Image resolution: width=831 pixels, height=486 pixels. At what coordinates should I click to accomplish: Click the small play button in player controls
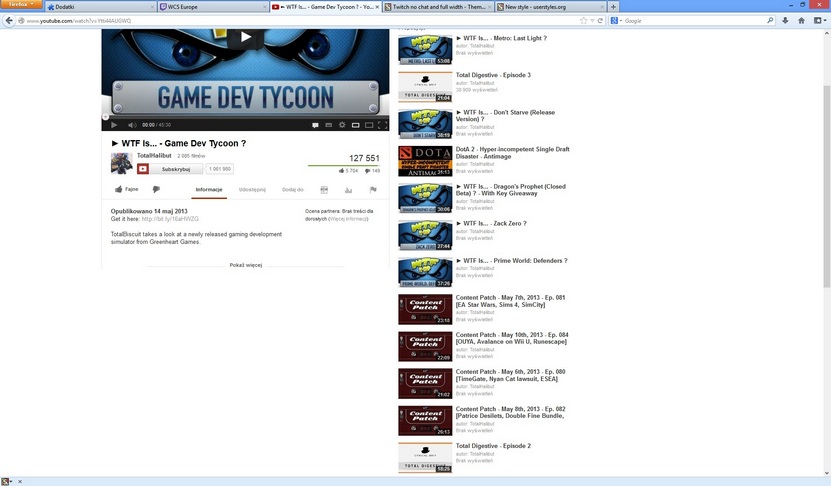pos(114,125)
